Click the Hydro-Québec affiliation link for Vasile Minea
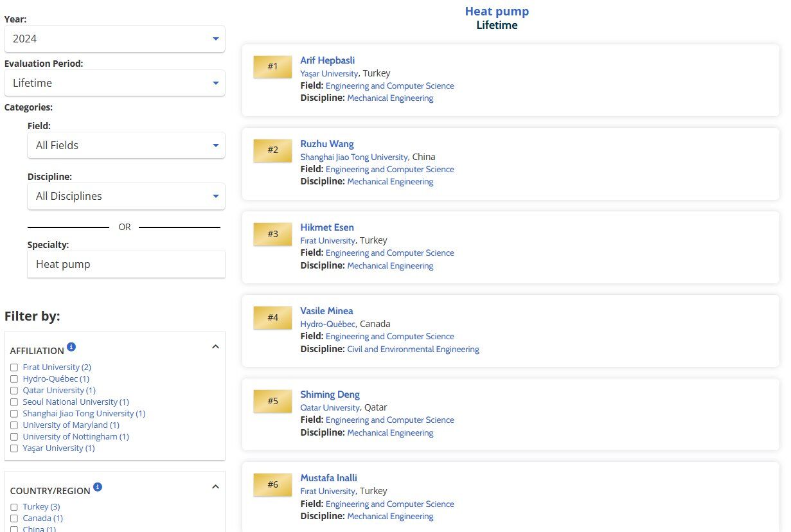 328,324
